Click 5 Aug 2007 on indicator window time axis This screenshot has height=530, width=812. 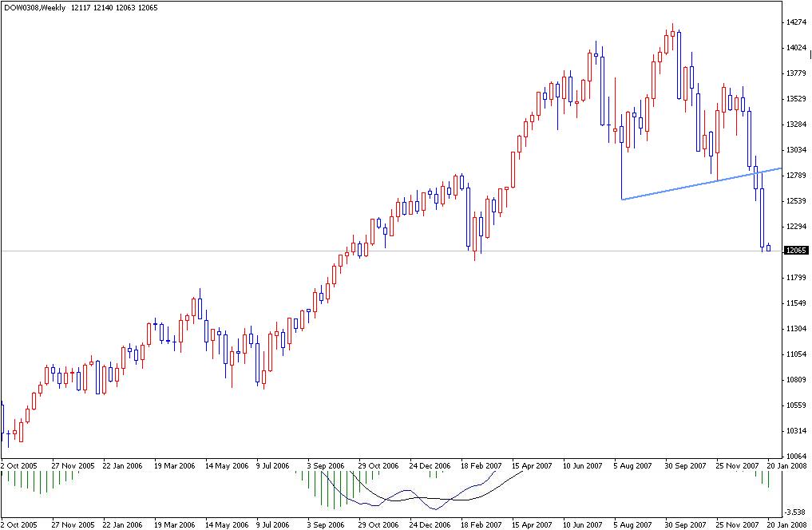(633, 525)
